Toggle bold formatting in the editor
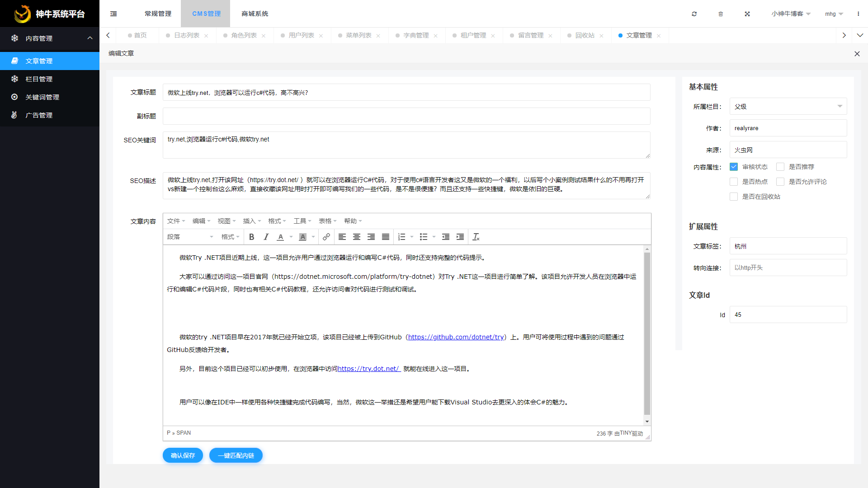Image resolution: width=868 pixels, height=488 pixels. click(x=251, y=236)
